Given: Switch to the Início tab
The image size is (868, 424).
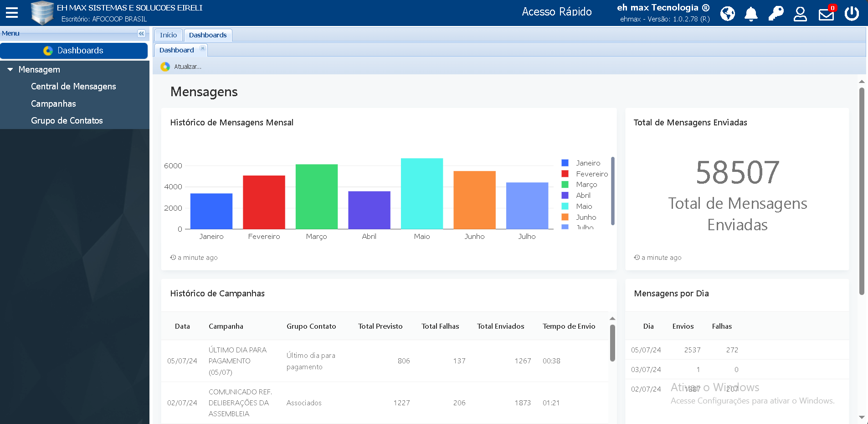Looking at the screenshot, I should point(168,35).
